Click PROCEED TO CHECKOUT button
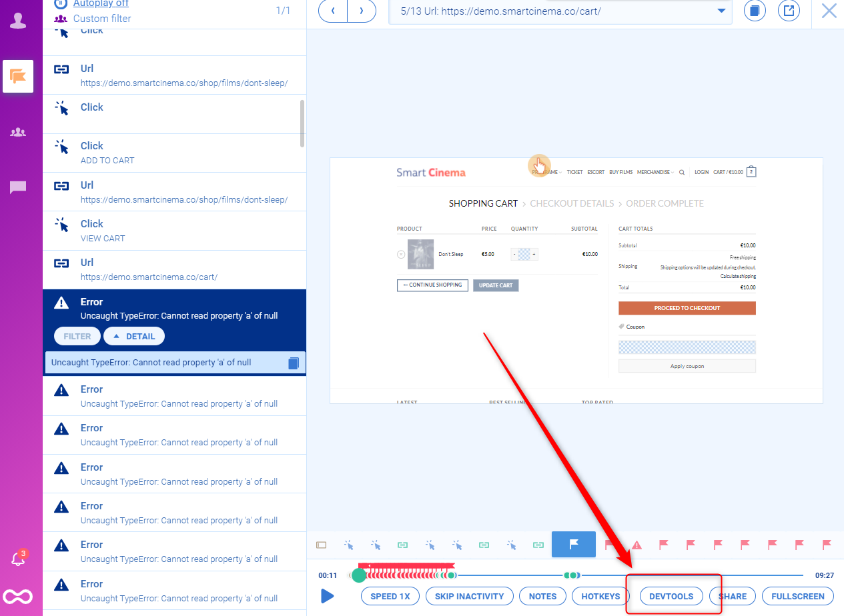The image size is (844, 616). (687, 308)
